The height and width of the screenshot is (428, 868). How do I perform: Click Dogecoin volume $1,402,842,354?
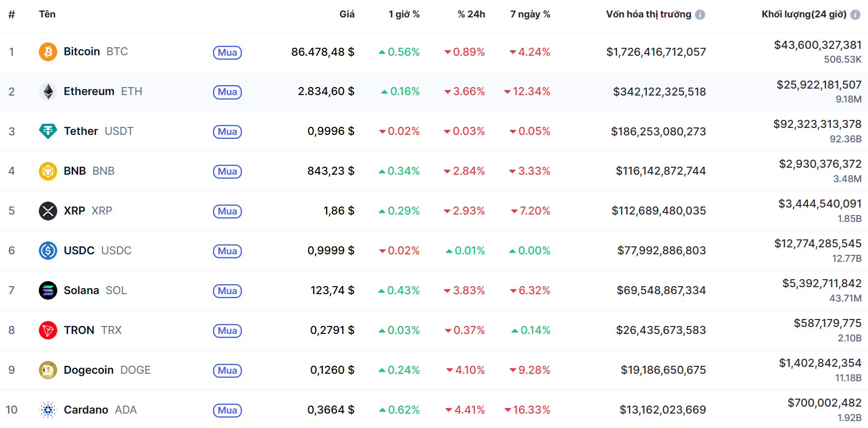point(820,363)
